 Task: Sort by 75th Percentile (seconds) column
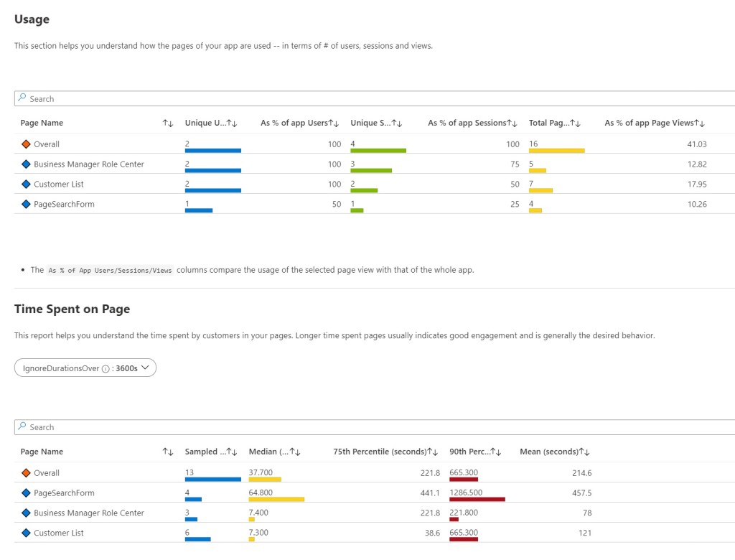click(386, 452)
